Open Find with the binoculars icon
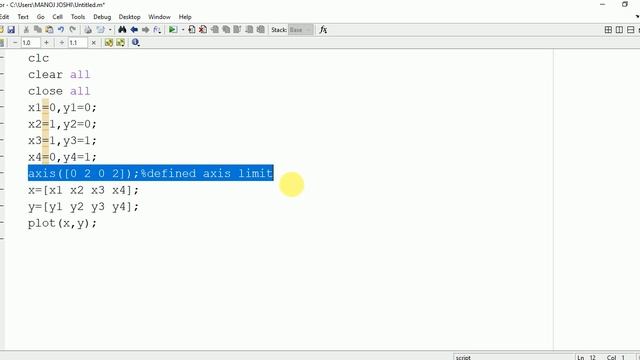This screenshot has height=360, width=640. 122,30
